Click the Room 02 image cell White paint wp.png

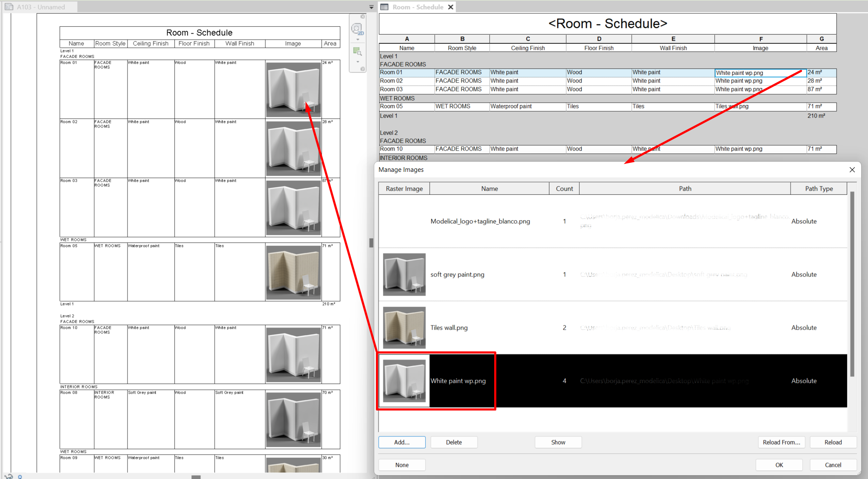pos(761,81)
